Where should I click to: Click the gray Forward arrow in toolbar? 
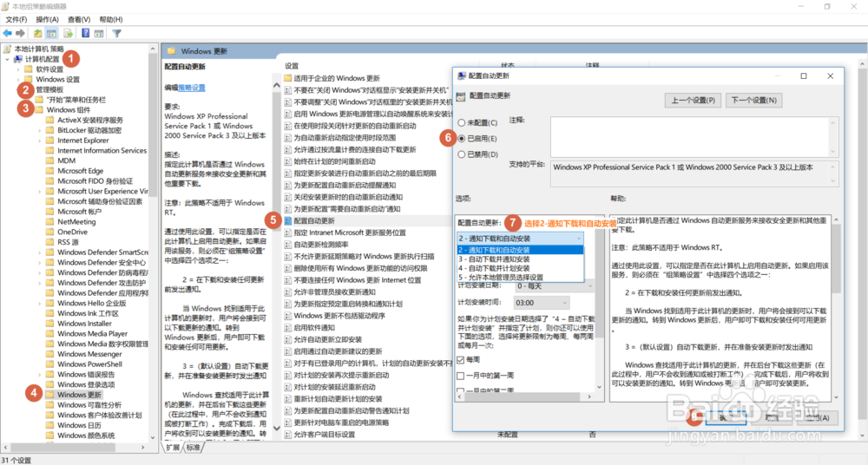pos(20,33)
